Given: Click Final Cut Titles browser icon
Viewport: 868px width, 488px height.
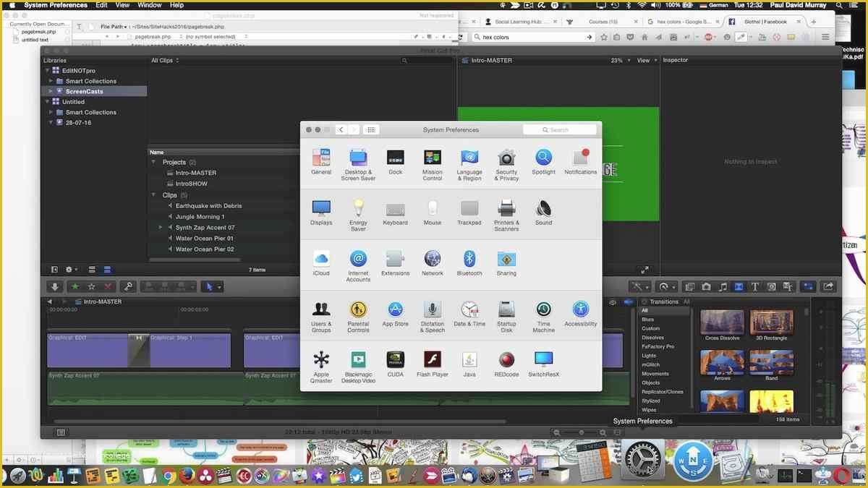Looking at the screenshot, I should click(x=754, y=287).
